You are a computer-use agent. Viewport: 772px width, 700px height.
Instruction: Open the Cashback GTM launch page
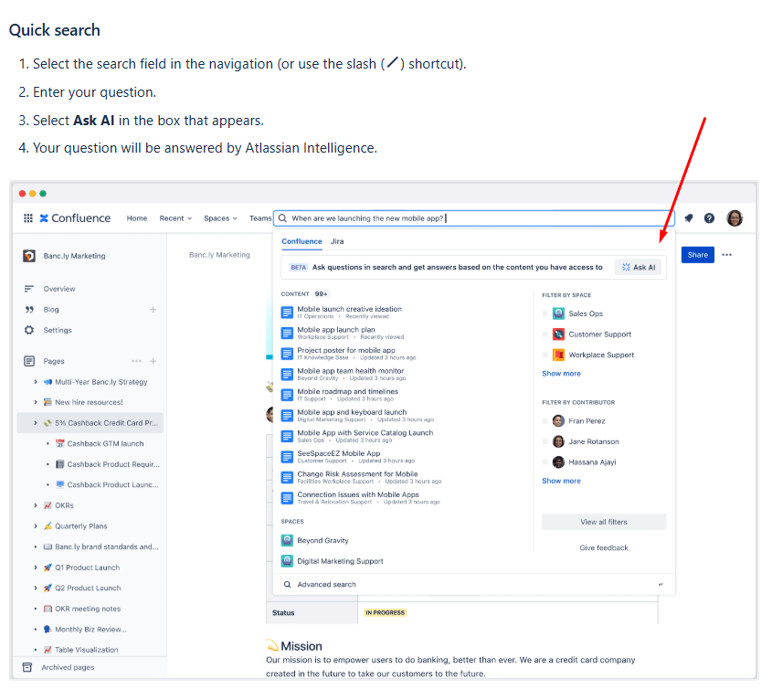coord(105,444)
